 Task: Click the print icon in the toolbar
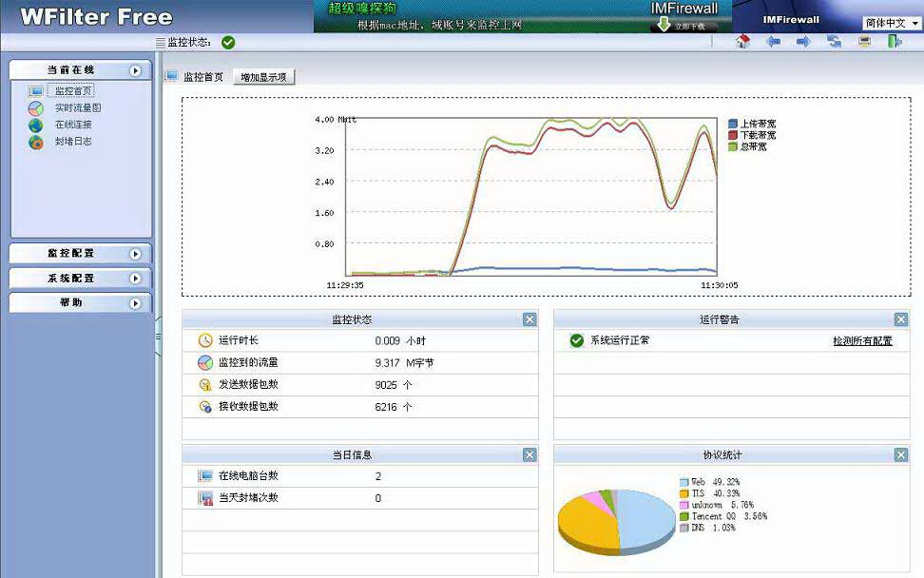[863, 42]
